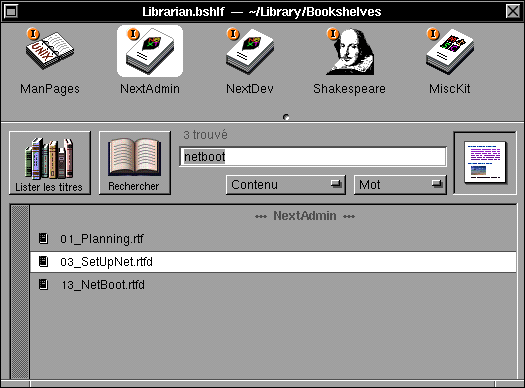Toggle the orange index badge on Shakespeare

click(x=333, y=34)
